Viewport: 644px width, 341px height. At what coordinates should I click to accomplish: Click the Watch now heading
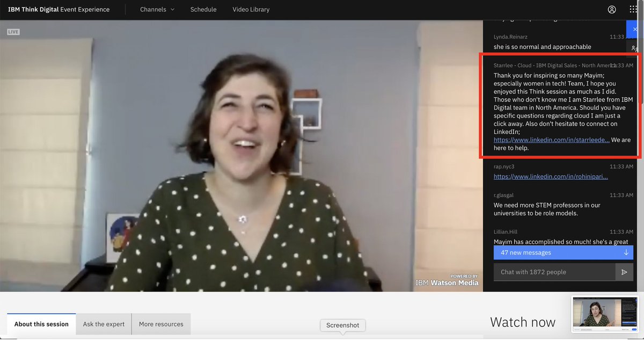point(523,322)
